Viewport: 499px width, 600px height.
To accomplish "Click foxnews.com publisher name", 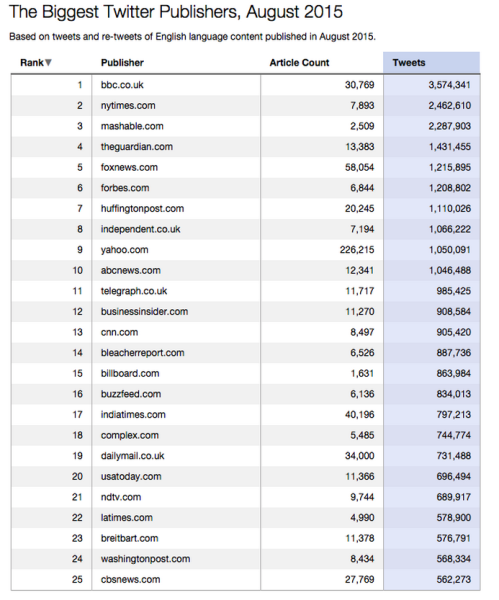I will coord(129,168).
